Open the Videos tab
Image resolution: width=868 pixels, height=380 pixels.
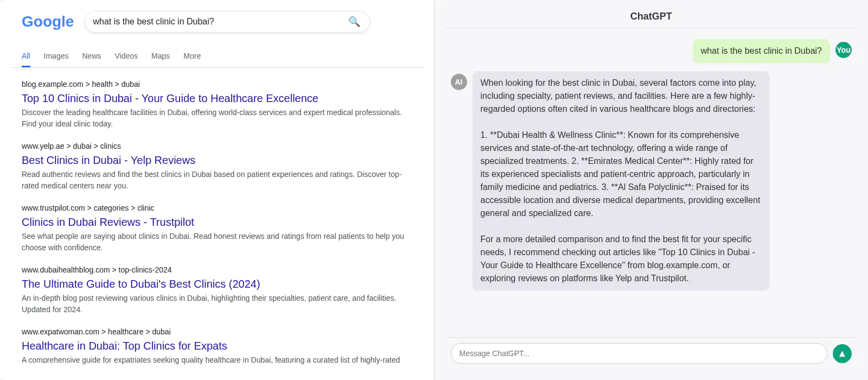pos(126,56)
